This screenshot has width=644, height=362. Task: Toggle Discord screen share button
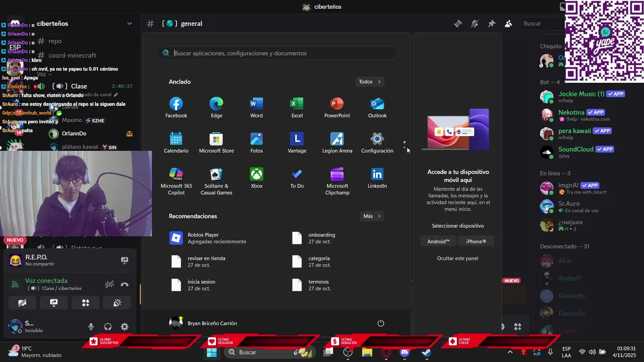[54, 303]
